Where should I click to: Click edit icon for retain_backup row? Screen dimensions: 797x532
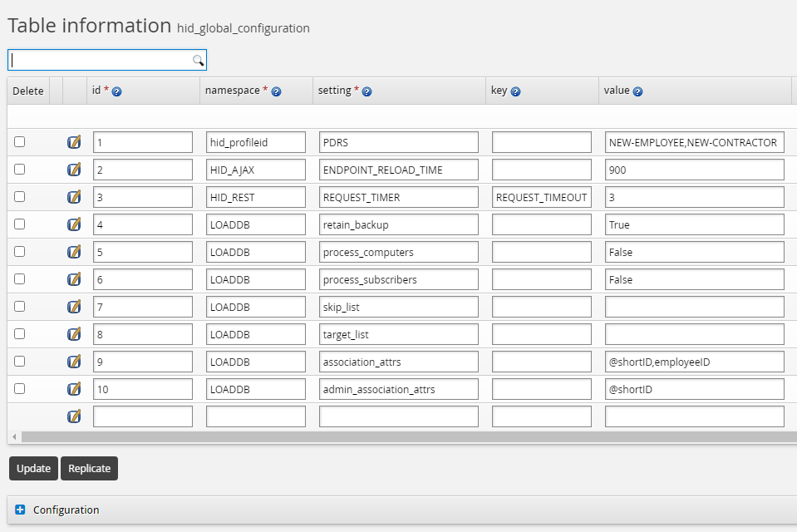coord(74,224)
